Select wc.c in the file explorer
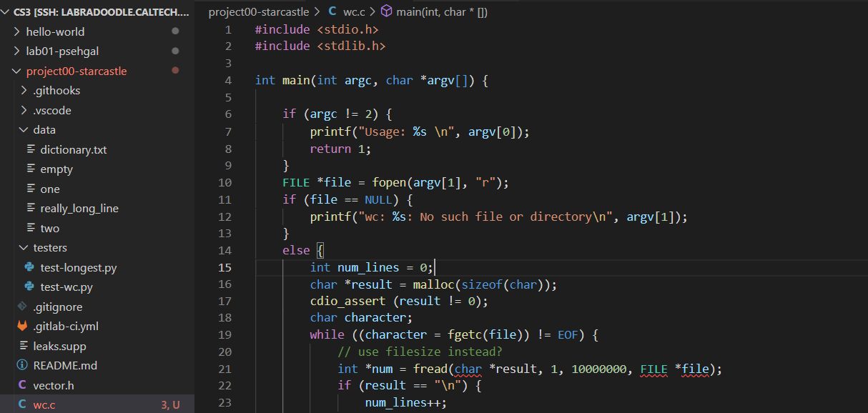The height and width of the screenshot is (413, 868). point(44,405)
